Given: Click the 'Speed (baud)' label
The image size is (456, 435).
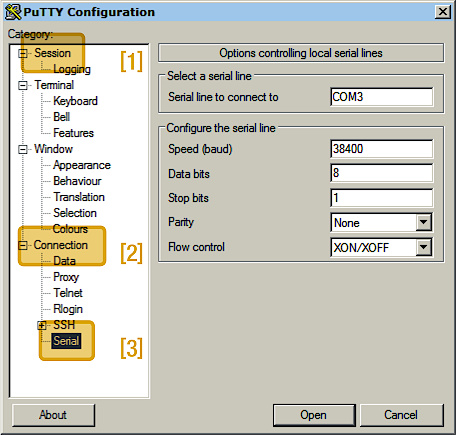Looking at the screenshot, I should (200, 149).
